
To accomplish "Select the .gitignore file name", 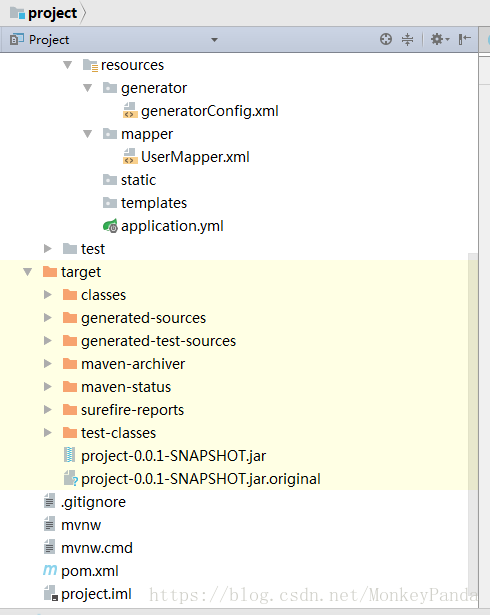I will [93, 502].
